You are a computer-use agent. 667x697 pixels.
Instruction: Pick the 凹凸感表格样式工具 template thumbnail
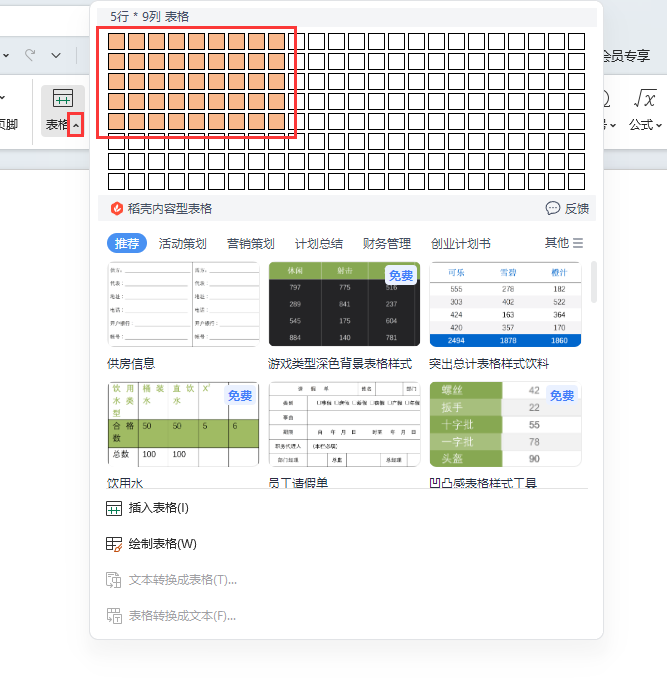[x=505, y=425]
